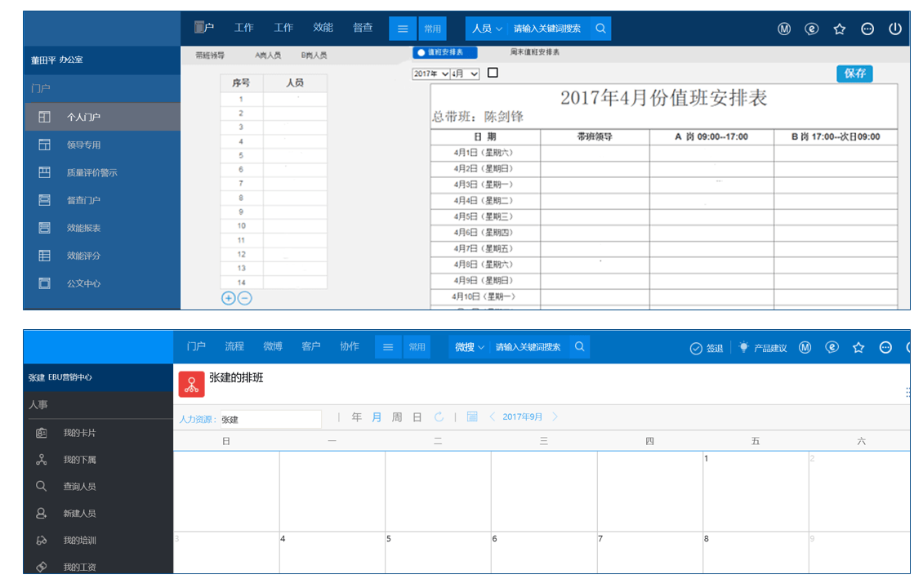The image size is (923, 588).
Task: Click the 签退 checkmark icon
Action: 696,348
